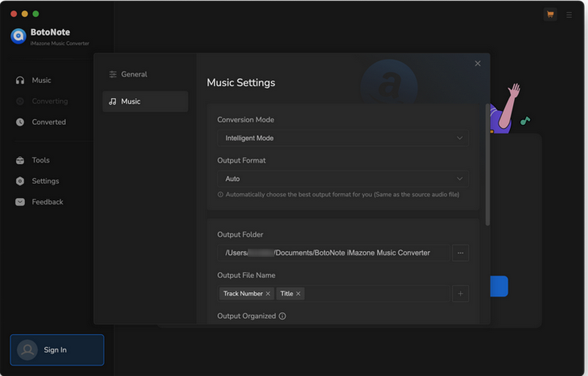Expand the Conversion Mode dropdown

[x=343, y=138]
